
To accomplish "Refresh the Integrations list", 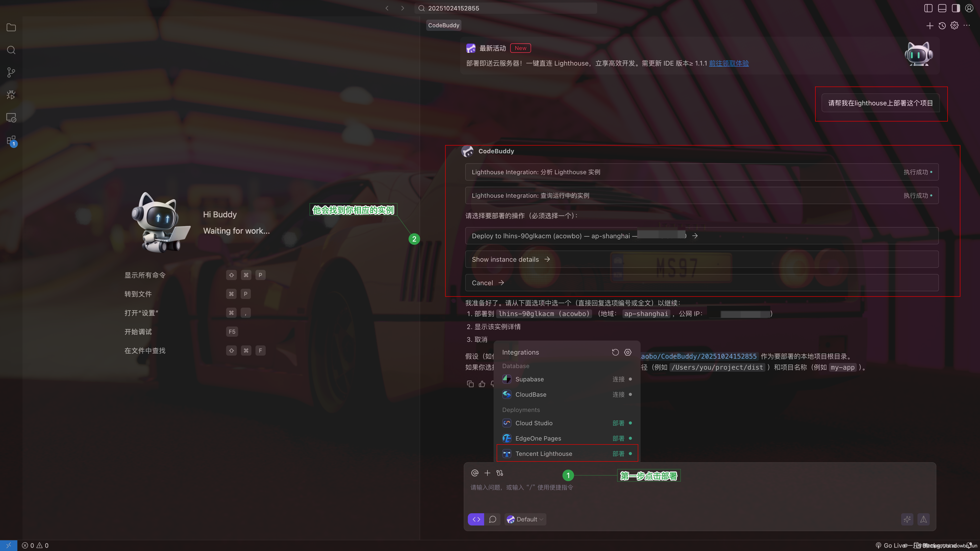I will (x=615, y=352).
